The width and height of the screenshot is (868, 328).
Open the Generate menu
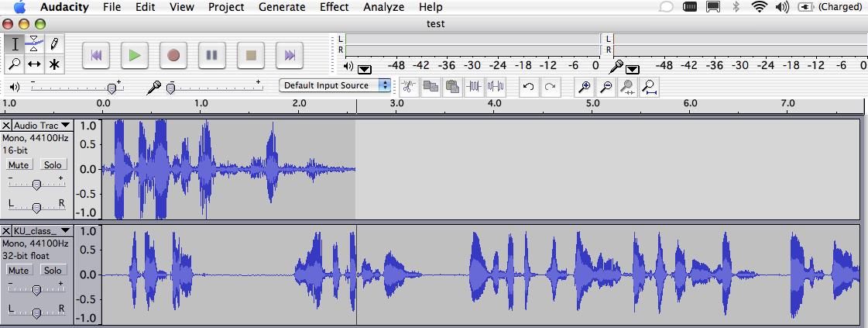coord(282,7)
